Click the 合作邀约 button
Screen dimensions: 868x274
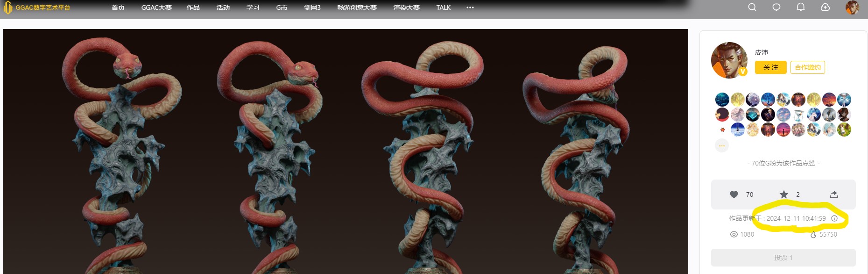pos(808,67)
